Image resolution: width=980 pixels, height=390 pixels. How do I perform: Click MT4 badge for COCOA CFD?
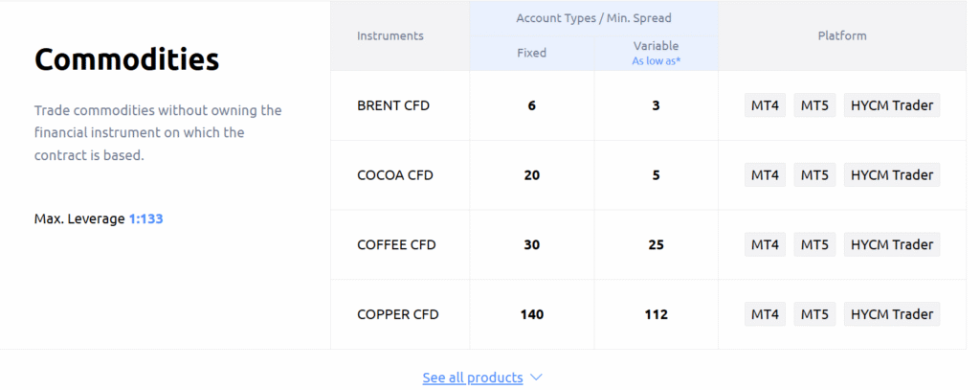(765, 175)
